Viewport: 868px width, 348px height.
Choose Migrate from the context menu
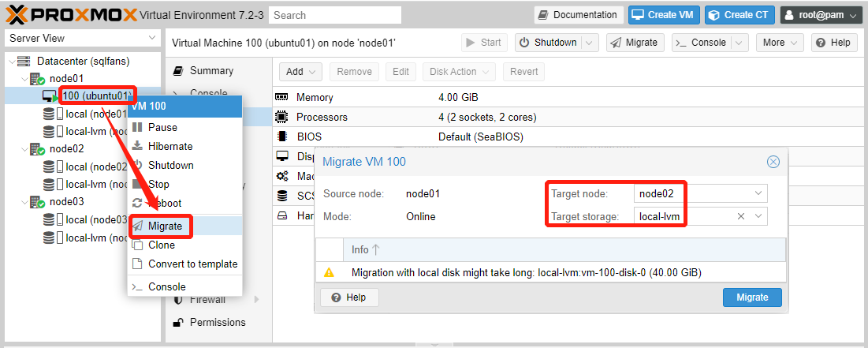tap(185, 226)
